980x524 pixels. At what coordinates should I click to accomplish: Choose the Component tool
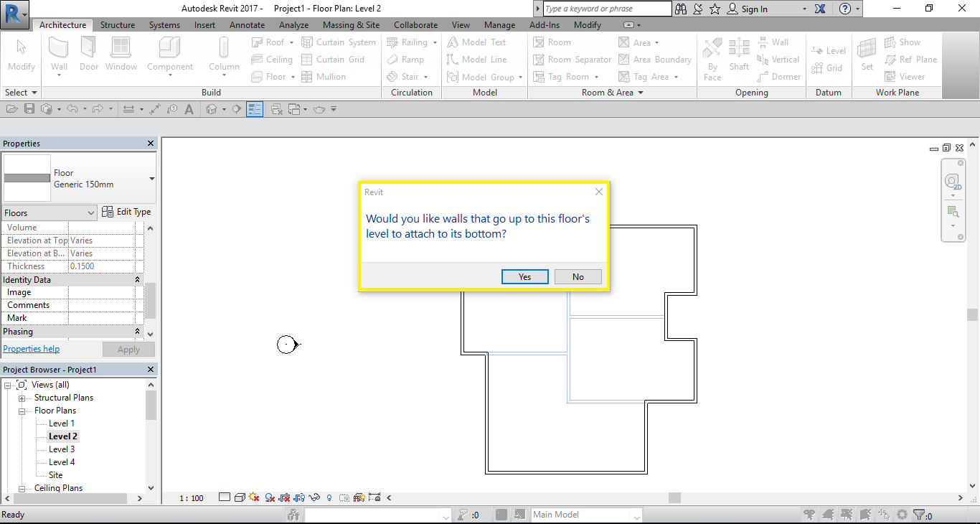[170, 55]
